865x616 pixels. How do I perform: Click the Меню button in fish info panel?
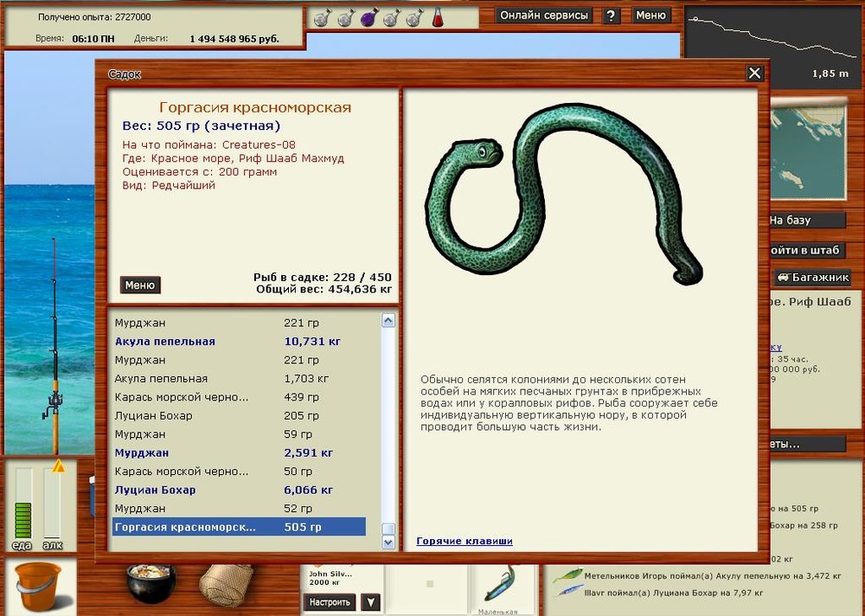coord(140,286)
